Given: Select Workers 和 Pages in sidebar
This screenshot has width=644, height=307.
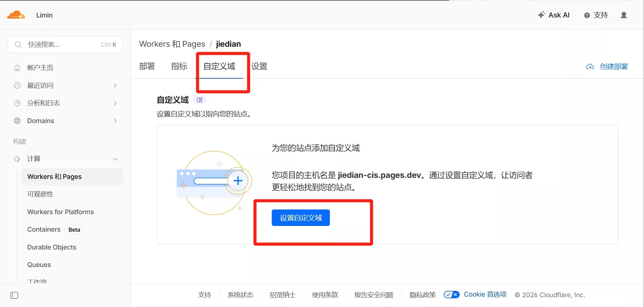Looking at the screenshot, I should (72, 177).
